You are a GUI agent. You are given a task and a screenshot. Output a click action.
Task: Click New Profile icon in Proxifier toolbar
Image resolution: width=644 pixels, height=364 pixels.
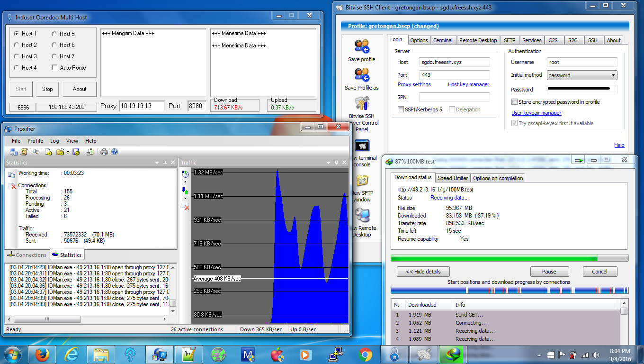point(48,152)
